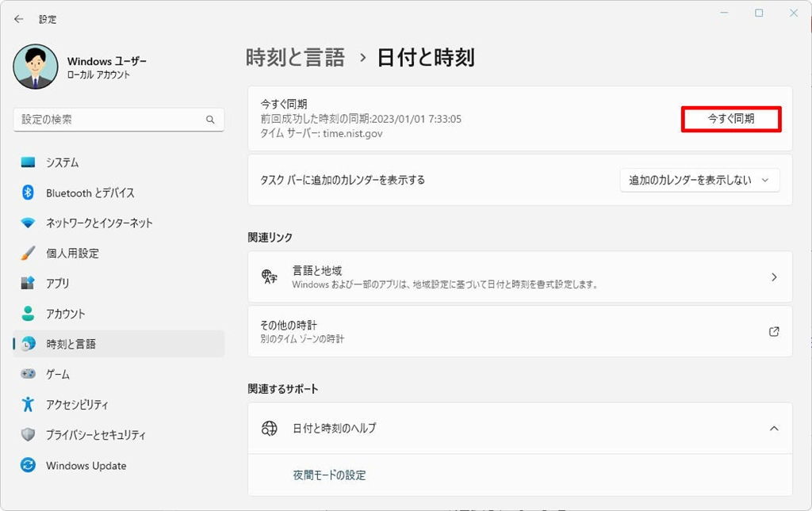812x511 pixels.
Task: Select ゲーム in sidebar
Action: tap(119, 373)
